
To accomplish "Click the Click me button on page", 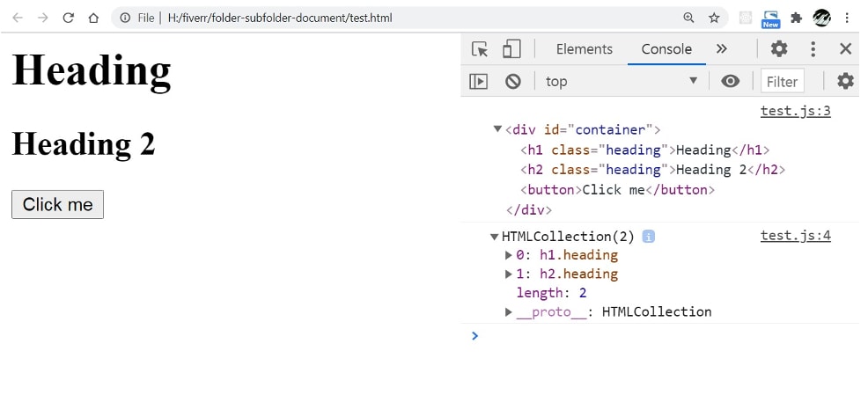I will 57,205.
